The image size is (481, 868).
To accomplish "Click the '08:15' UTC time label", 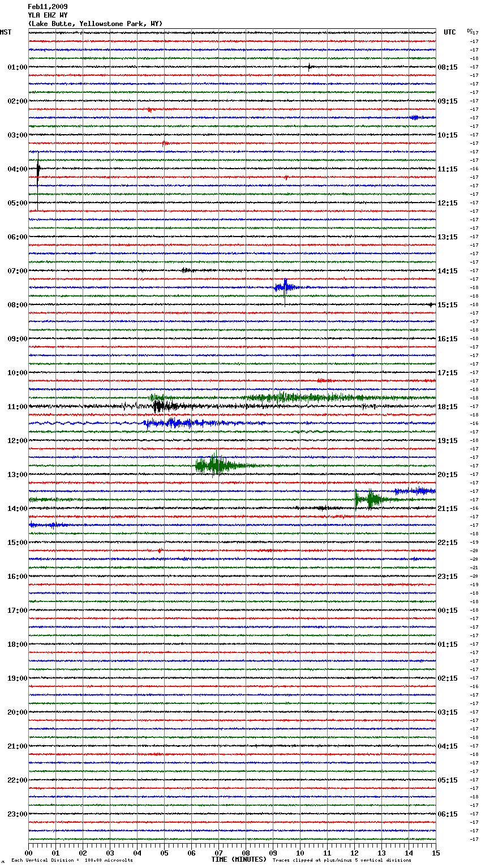I will 448,67.
